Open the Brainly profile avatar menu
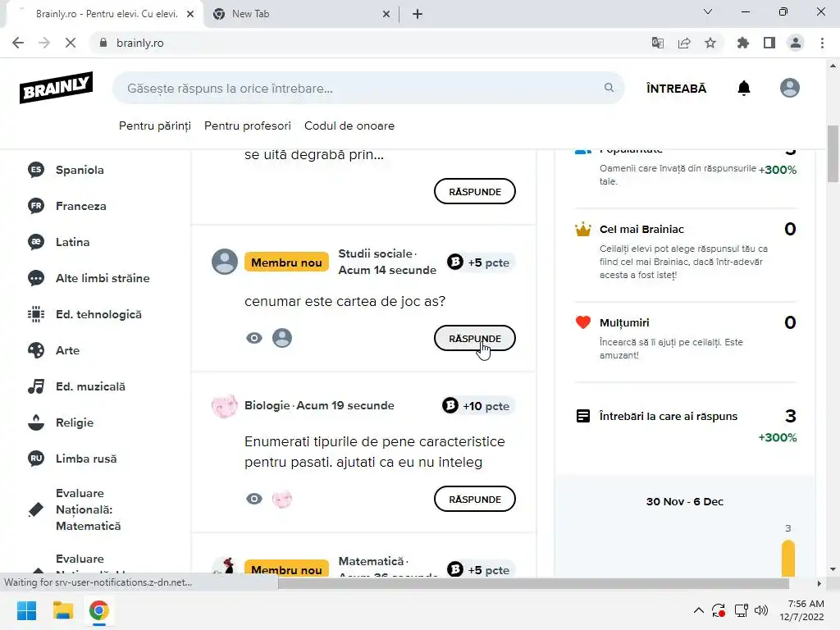This screenshot has width=840, height=630. coord(790,88)
